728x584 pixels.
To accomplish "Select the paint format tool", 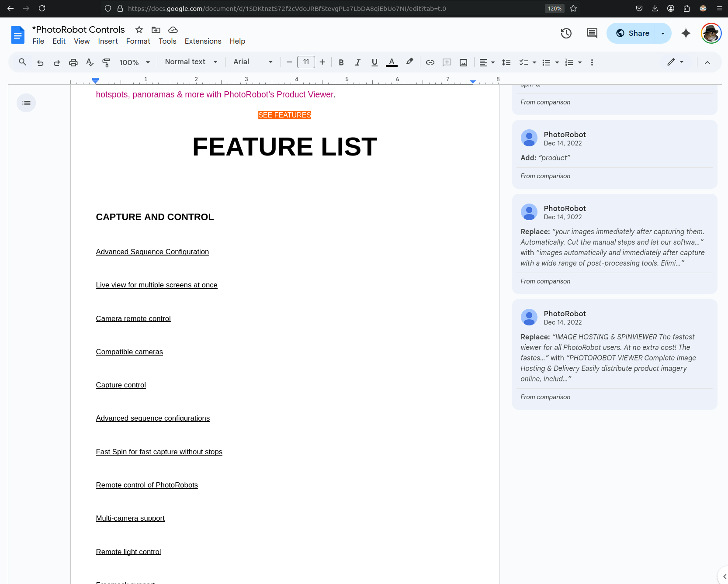I will (x=106, y=62).
